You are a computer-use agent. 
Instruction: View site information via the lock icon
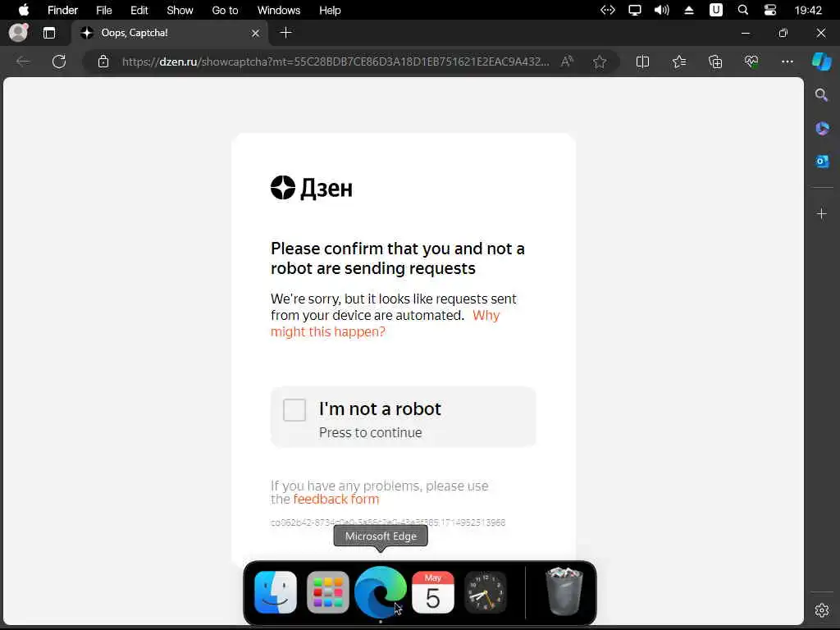[x=103, y=62]
